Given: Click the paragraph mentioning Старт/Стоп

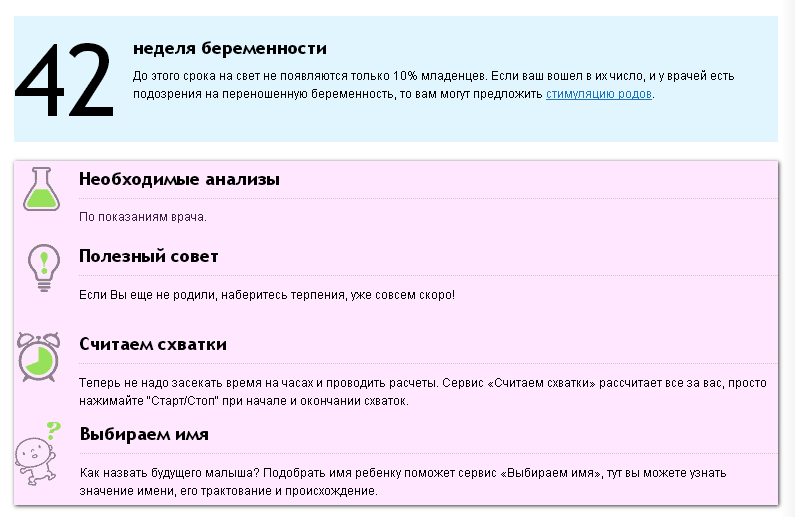Looking at the screenshot, I should tap(423, 392).
